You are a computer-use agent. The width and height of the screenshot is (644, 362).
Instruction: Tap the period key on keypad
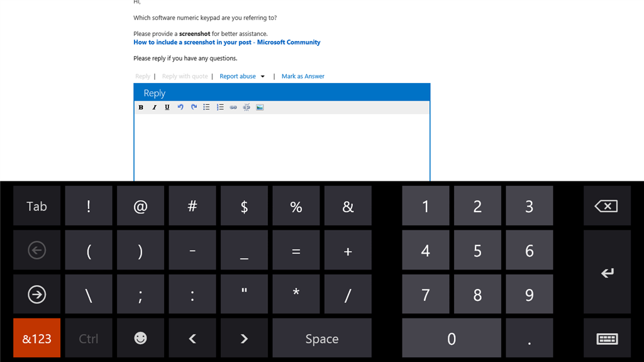pyautogui.click(x=530, y=338)
